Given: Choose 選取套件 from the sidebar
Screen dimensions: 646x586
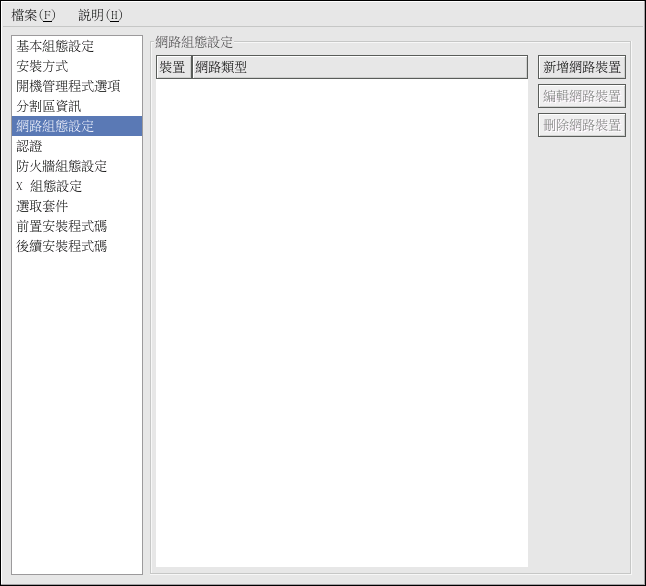Looking at the screenshot, I should 42,206.
